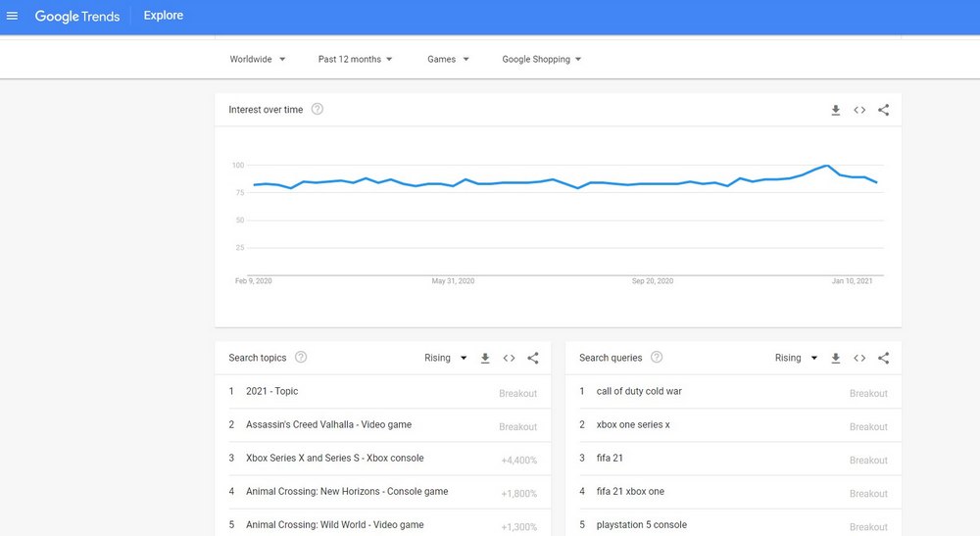Click the Google Trends logo
This screenshot has width=980, height=536.
click(76, 17)
